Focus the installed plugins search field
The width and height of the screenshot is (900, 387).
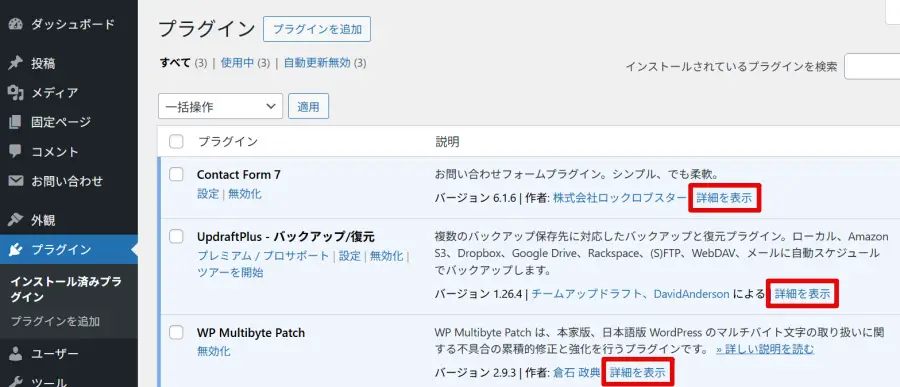click(x=872, y=66)
